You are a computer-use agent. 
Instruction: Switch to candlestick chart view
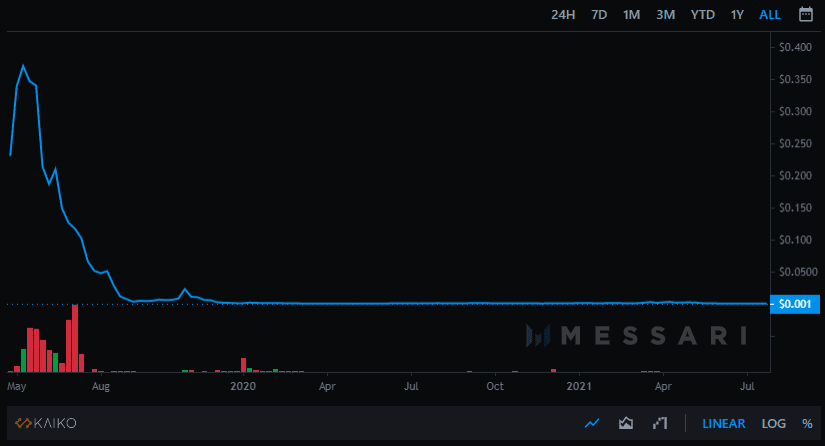660,423
